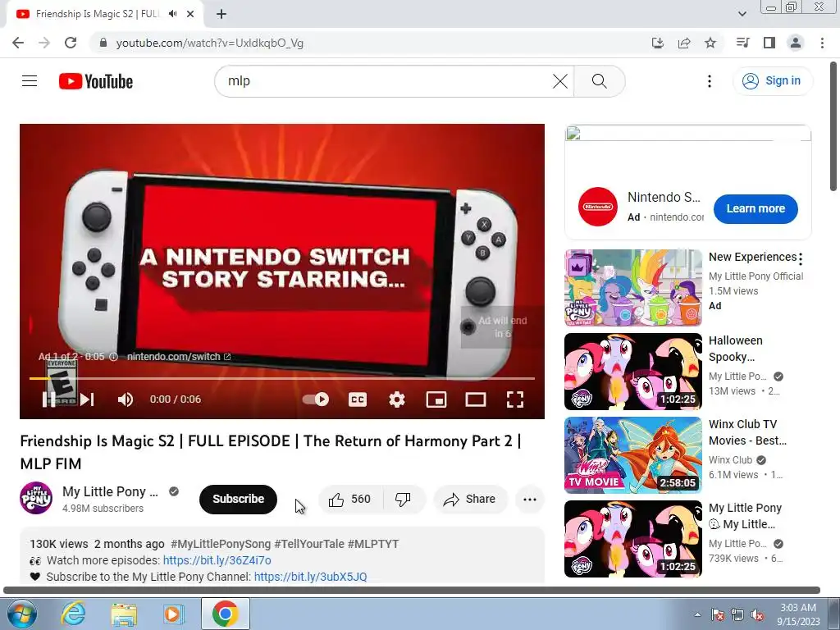Open YouTube settings three-dot menu near Sign in
Viewport: 840px width, 630px height.
pos(710,81)
